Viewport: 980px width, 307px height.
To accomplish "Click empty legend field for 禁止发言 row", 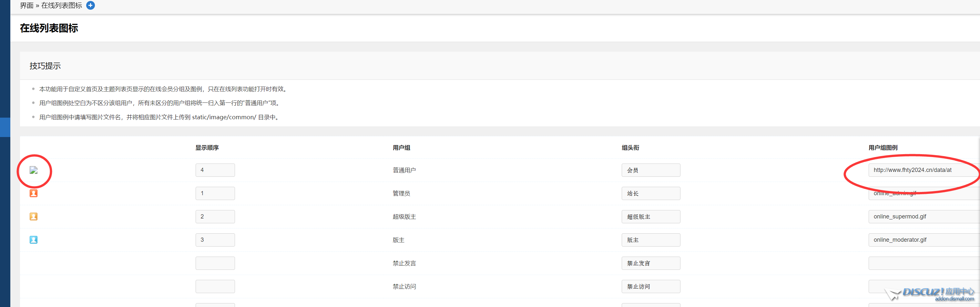I will click(x=924, y=263).
